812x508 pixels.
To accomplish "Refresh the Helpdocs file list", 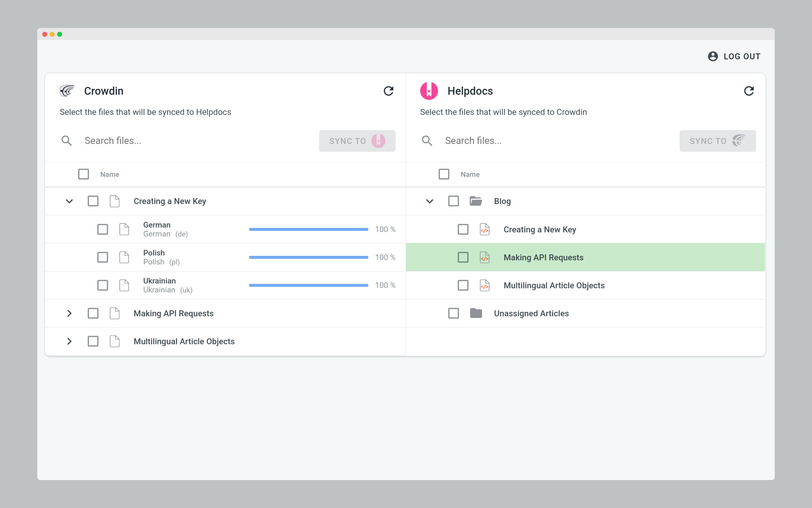I will (x=749, y=91).
